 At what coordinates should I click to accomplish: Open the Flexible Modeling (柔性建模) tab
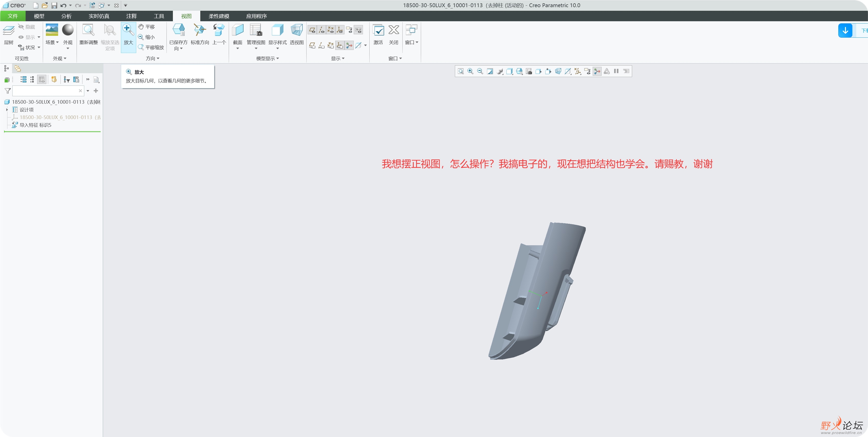[219, 16]
